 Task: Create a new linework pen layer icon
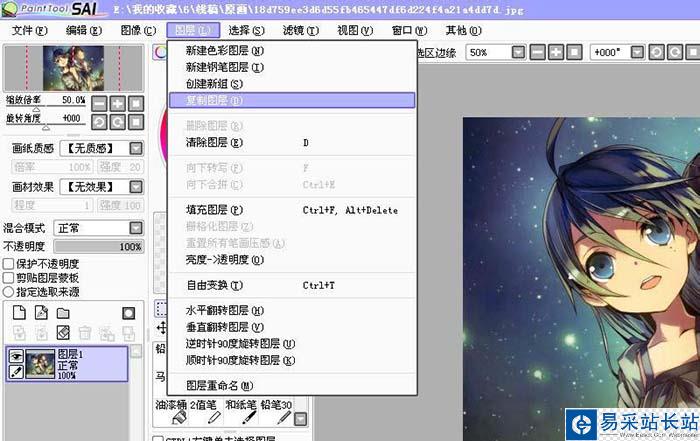(41, 313)
